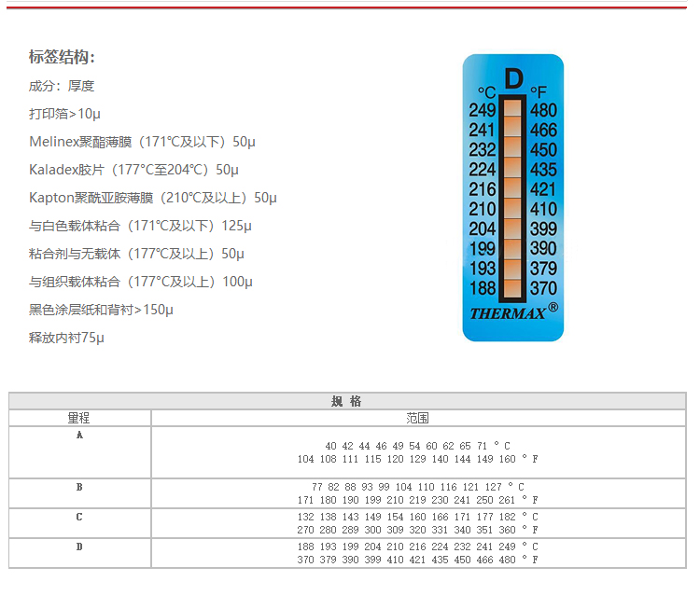
Task: Click the THERMAX D temperature label image
Action: point(513,198)
